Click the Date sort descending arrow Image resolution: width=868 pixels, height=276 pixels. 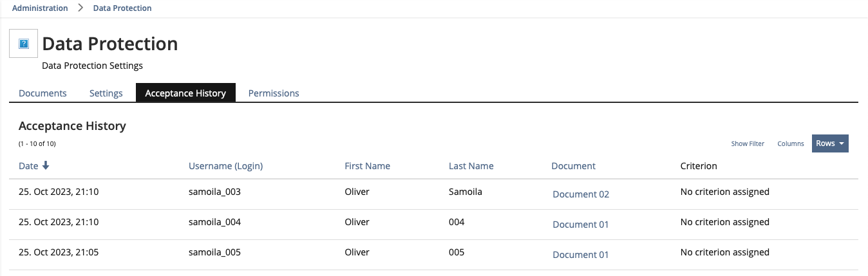(x=46, y=166)
